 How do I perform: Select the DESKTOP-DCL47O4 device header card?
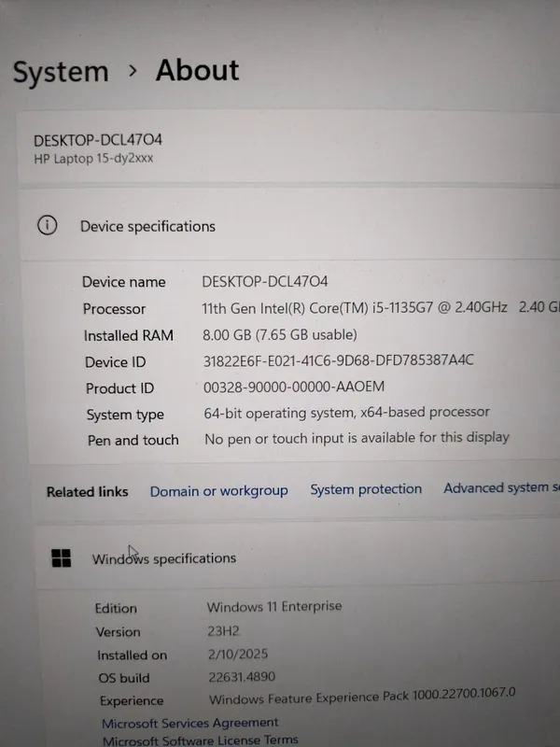(280, 148)
